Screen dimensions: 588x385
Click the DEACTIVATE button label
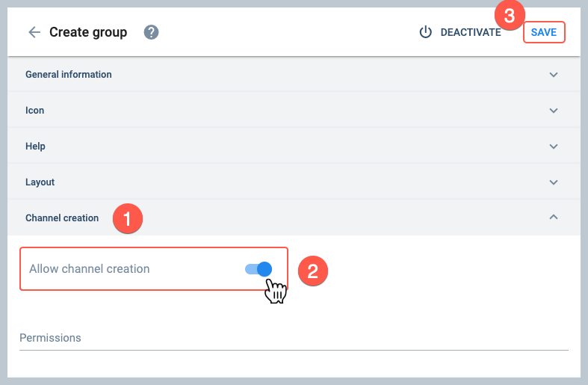coord(471,32)
